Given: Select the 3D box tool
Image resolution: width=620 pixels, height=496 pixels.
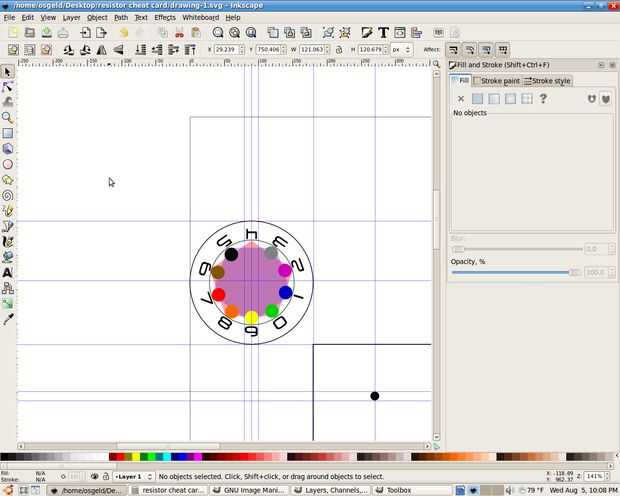Looking at the screenshot, I should (8, 149).
